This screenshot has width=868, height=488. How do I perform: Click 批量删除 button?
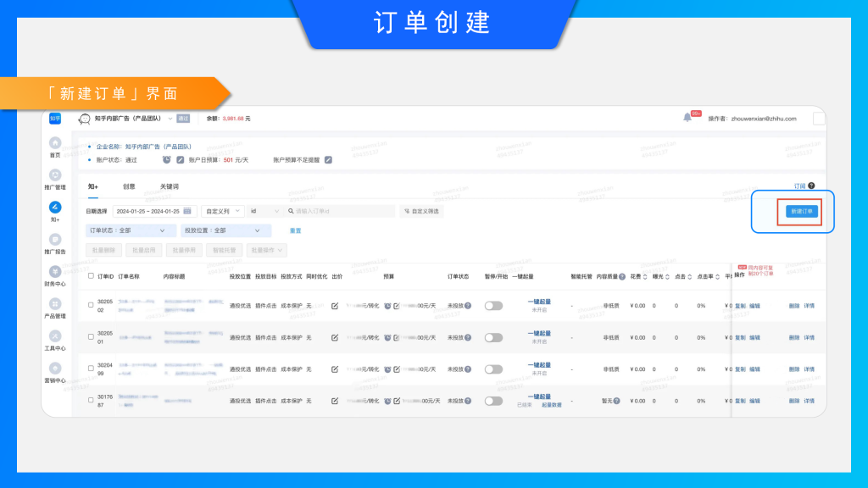(104, 250)
